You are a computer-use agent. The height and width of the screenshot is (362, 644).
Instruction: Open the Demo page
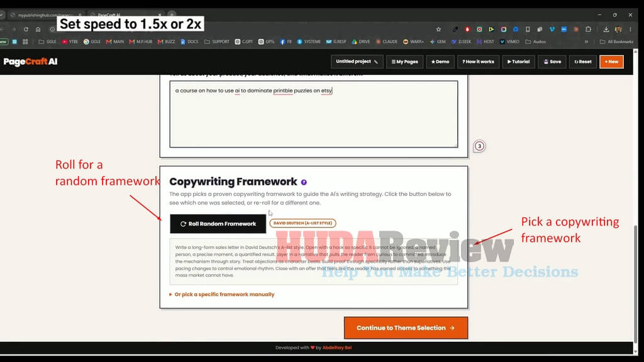(x=440, y=62)
